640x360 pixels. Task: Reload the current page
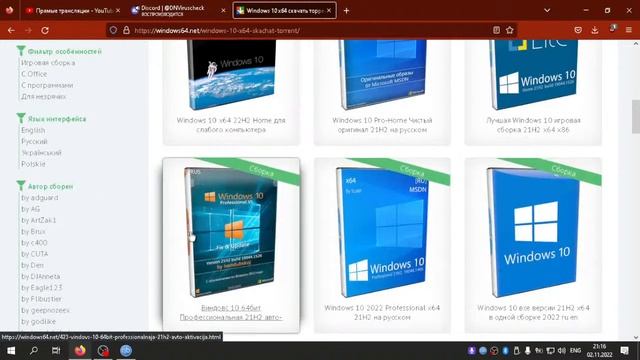coord(45,30)
